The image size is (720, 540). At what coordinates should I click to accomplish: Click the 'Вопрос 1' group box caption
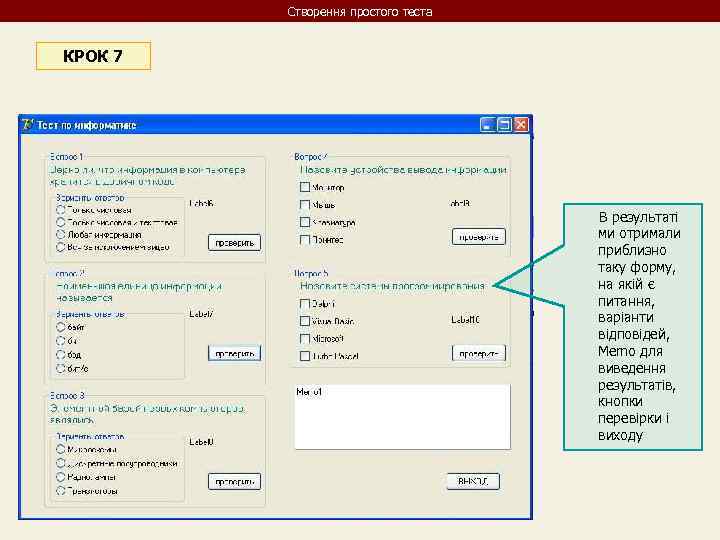pos(67,157)
